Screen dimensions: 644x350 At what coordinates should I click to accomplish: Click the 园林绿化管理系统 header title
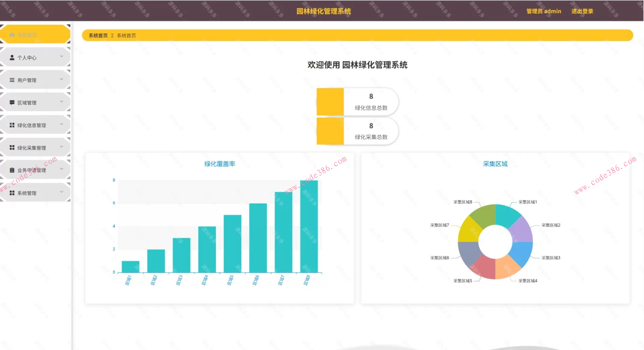pyautogui.click(x=324, y=11)
